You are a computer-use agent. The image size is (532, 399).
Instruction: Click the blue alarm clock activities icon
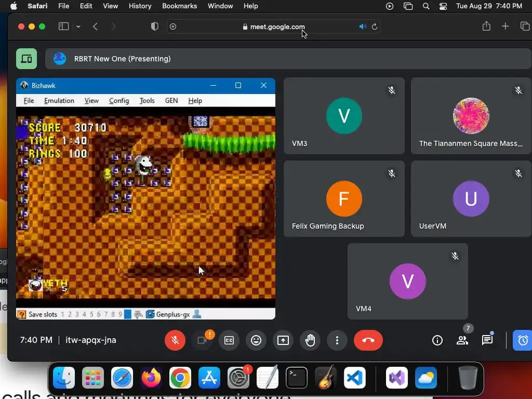pyautogui.click(x=523, y=340)
